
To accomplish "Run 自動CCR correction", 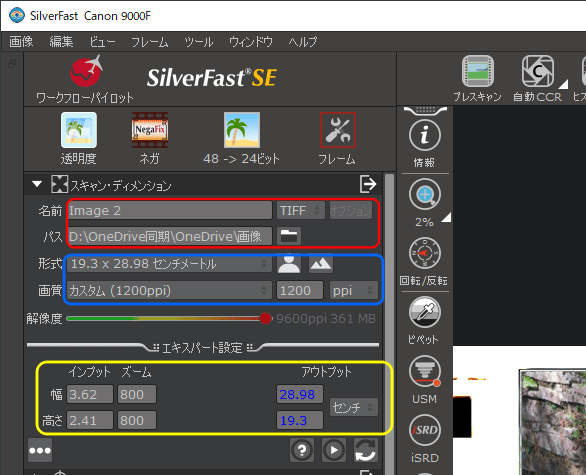I will click(x=537, y=71).
